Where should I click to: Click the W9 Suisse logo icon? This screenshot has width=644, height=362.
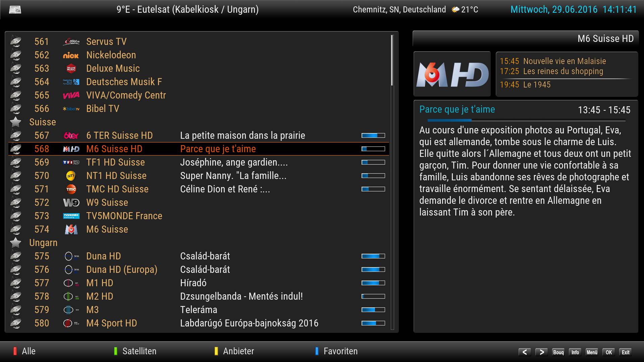coord(71,203)
